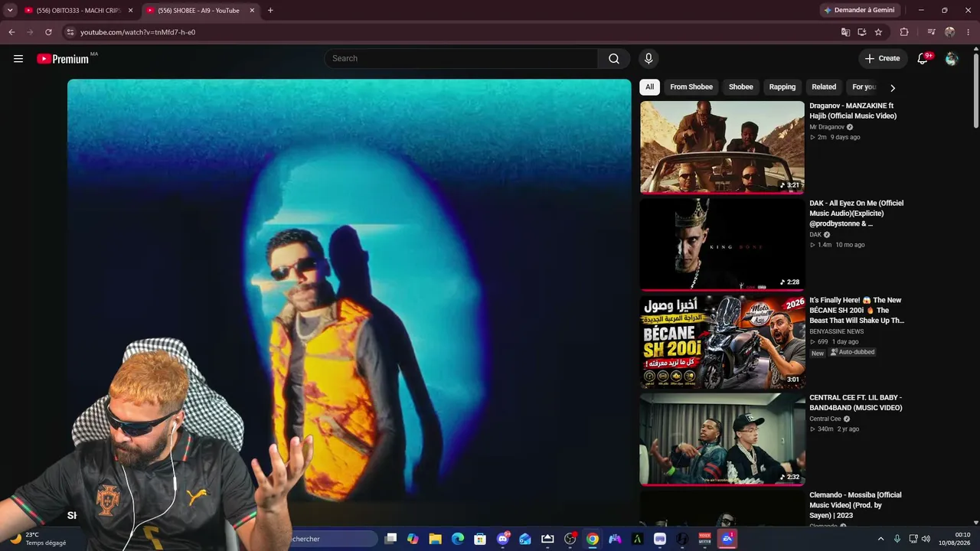Open Copilot from the taskbar
Image resolution: width=980 pixels, height=551 pixels.
click(x=413, y=539)
